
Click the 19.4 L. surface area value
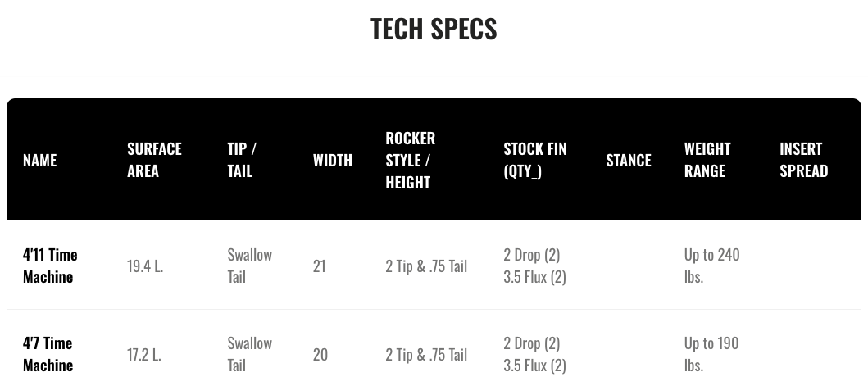[145, 266]
